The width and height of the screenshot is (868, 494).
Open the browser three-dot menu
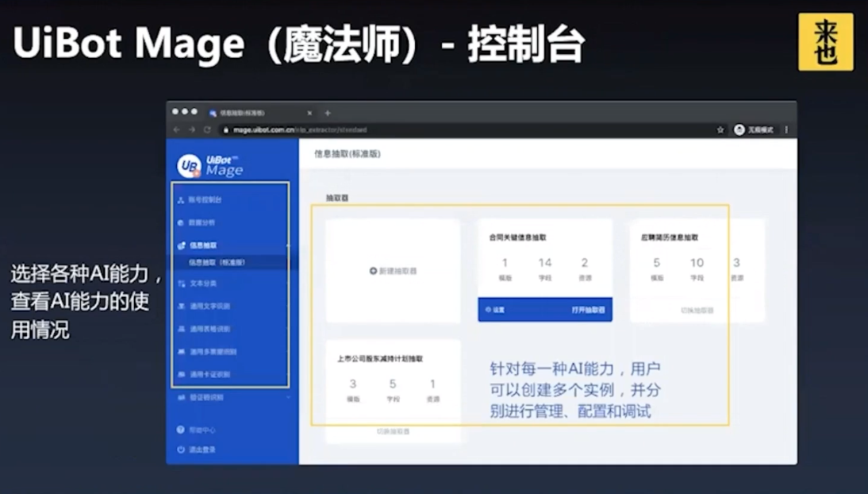point(786,129)
